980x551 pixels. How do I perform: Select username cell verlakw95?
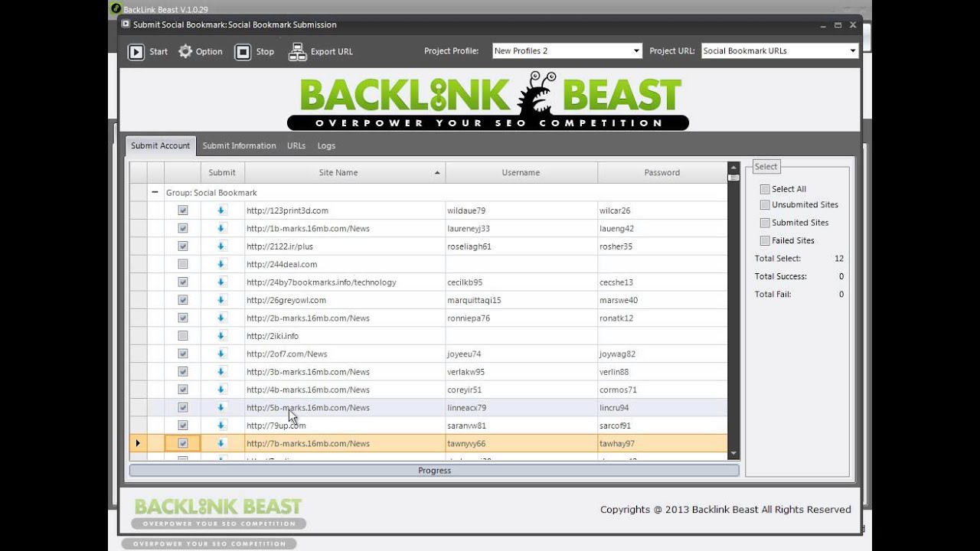pos(521,372)
